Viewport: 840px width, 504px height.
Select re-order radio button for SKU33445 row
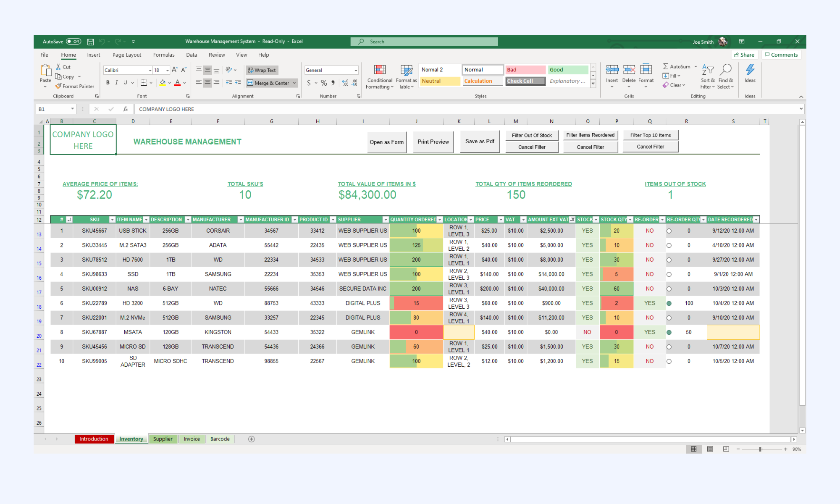[669, 245]
